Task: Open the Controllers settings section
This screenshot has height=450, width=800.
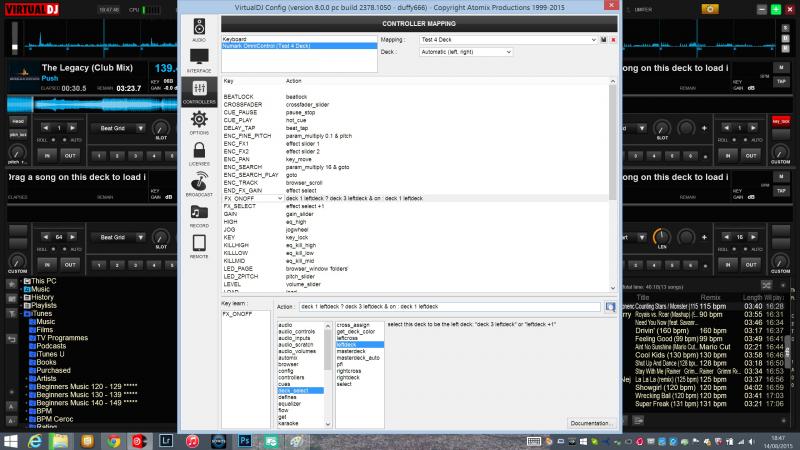Action: click(199, 92)
